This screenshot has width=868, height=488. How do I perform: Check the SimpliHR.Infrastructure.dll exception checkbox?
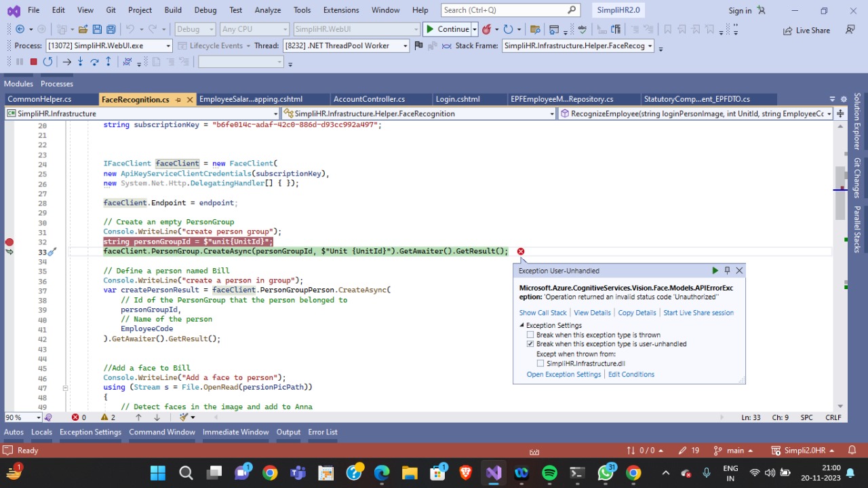(x=540, y=364)
